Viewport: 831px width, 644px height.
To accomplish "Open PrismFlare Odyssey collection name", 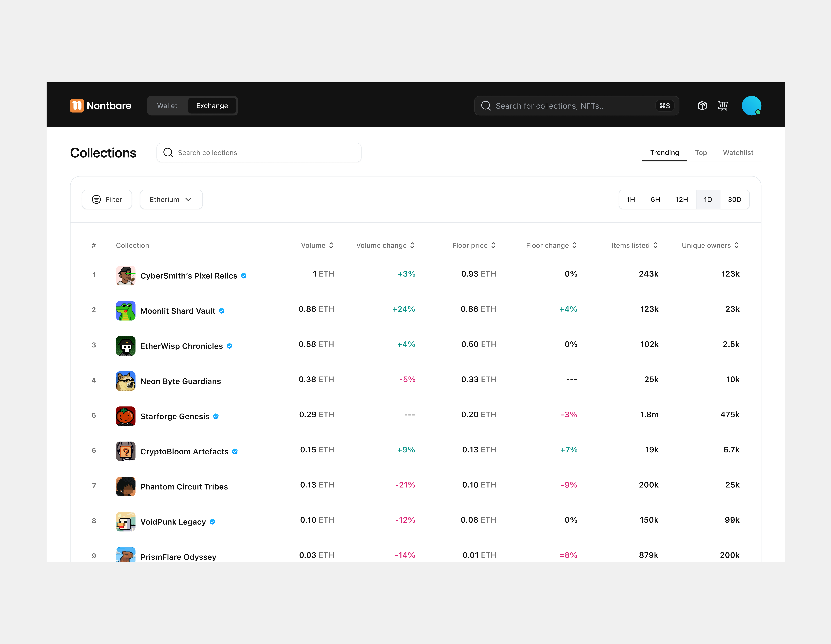I will [178, 557].
